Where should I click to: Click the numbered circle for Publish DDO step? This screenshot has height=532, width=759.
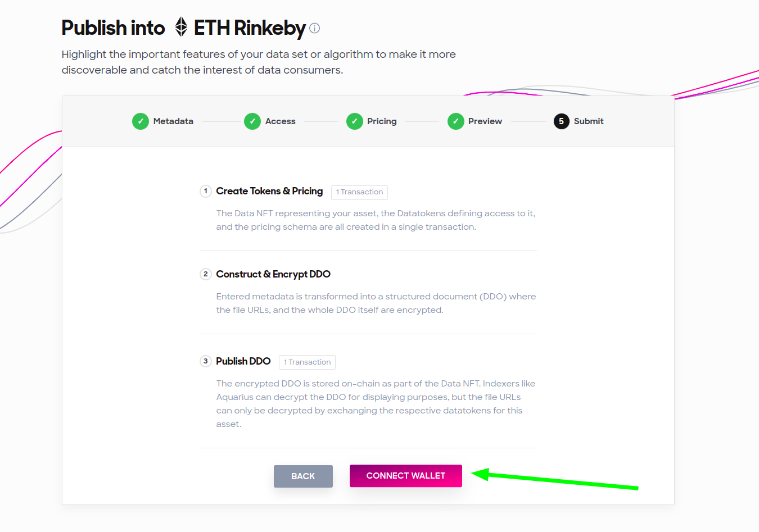click(206, 361)
